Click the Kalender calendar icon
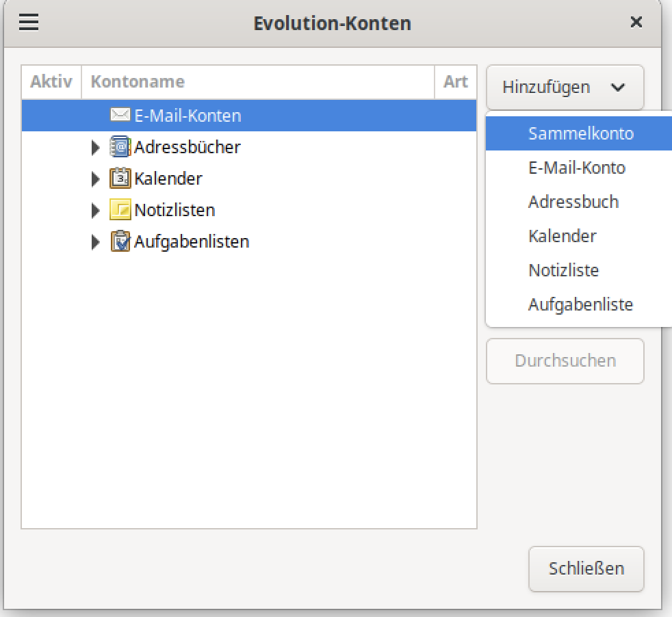This screenshot has height=617, width=672. click(120, 179)
